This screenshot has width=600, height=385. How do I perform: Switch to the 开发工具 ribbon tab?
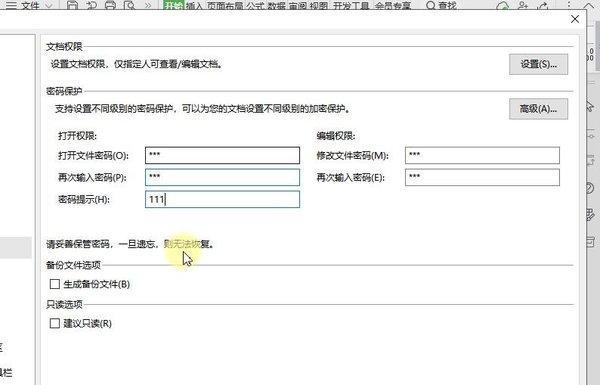351,5
